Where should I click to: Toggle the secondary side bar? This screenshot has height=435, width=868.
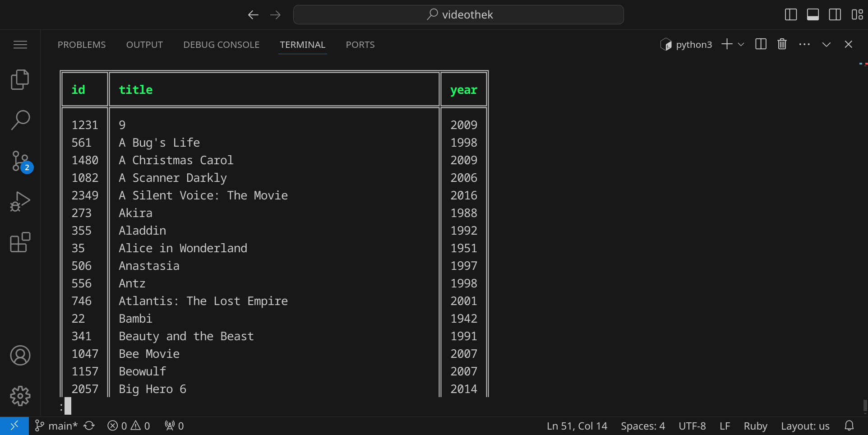[x=835, y=14]
